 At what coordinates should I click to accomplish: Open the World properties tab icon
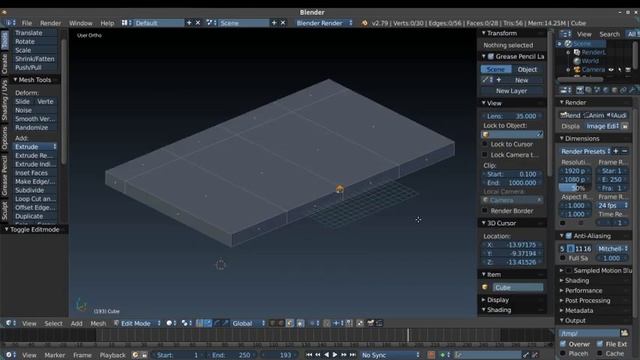(606, 90)
